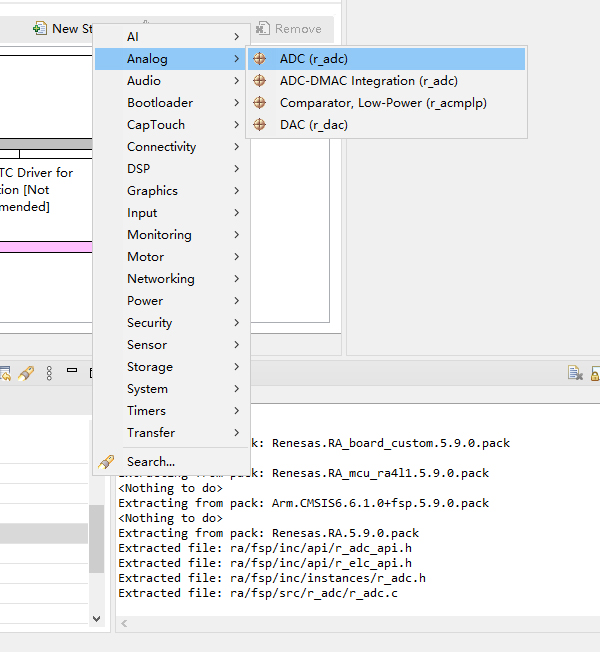Click console line ra/fsp/src/r_adc/r_adc.c
Screen dimensions: 600x652
258,593
